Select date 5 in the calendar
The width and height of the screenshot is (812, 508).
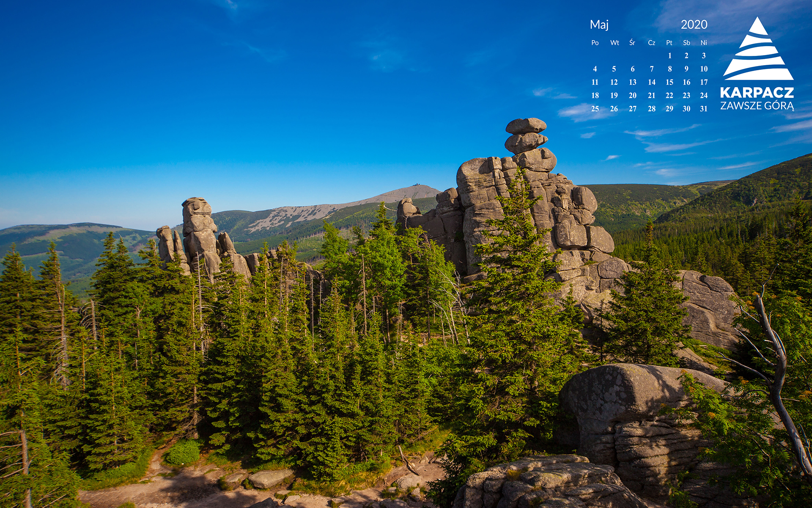614,69
